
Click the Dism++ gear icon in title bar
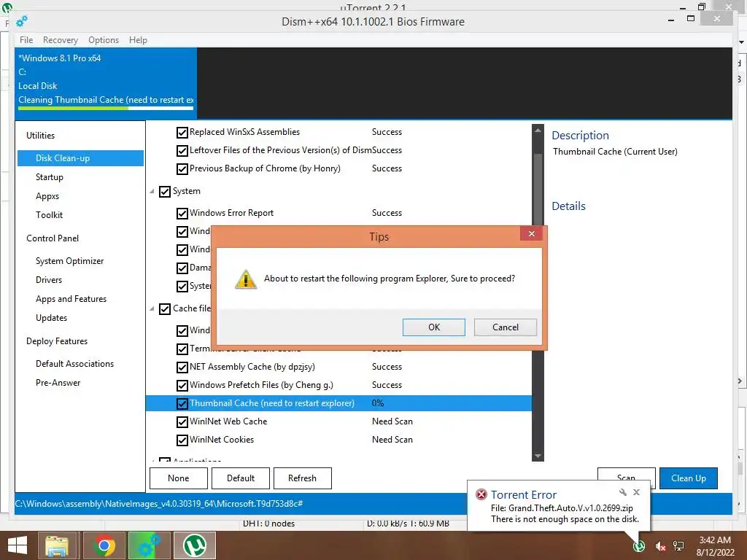(x=21, y=21)
